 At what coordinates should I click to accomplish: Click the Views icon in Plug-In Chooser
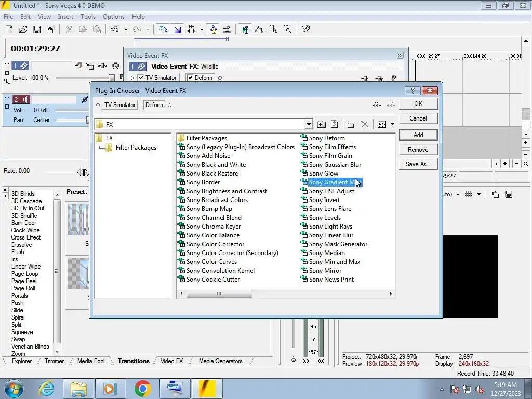click(382, 125)
